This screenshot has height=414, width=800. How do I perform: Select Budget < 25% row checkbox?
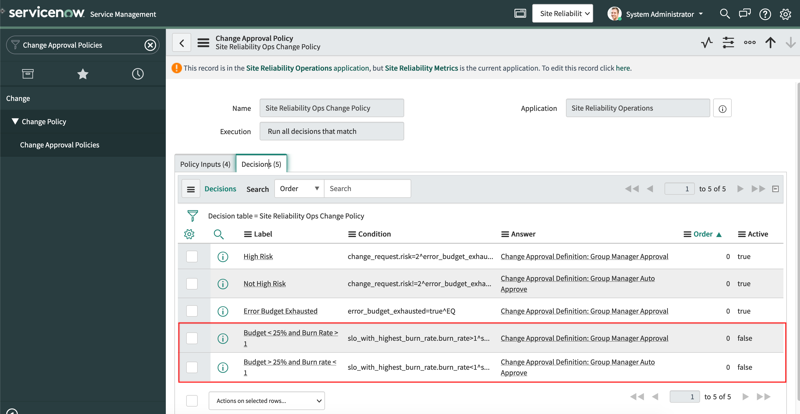(x=192, y=338)
